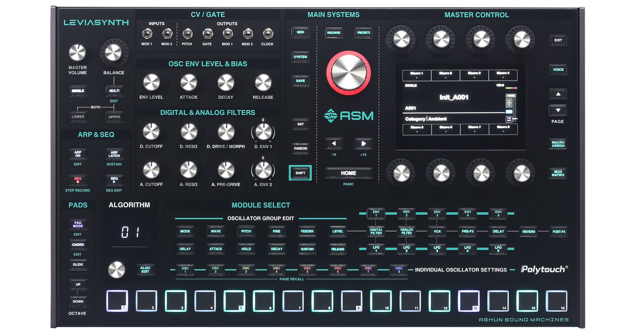Tap pad number 5
This screenshot has height=332, width=644.
234,301
